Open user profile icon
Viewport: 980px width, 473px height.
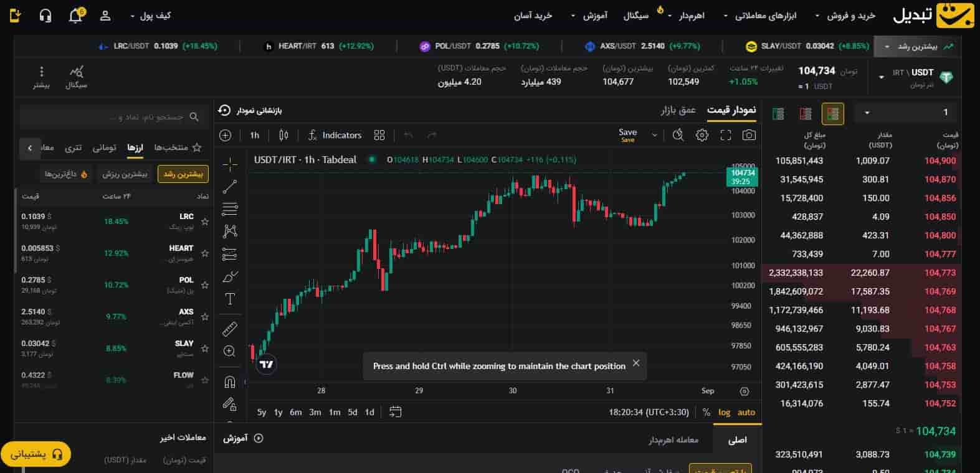[x=105, y=16]
